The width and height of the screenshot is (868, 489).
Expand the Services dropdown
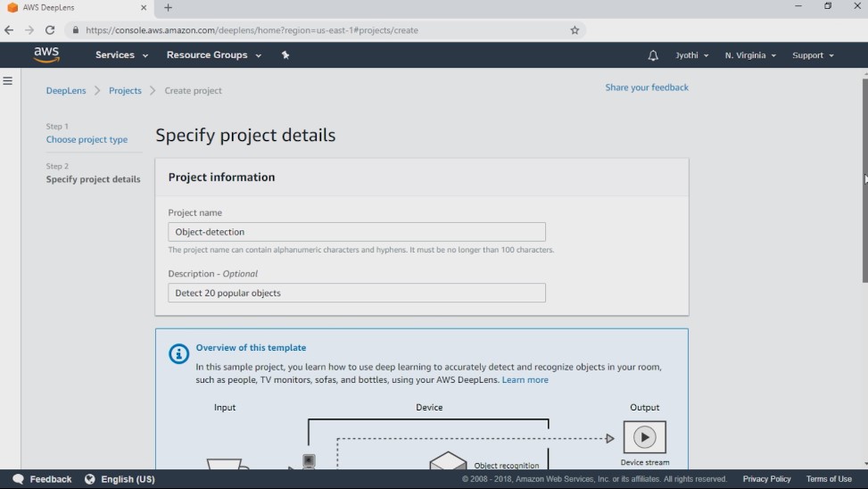(121, 54)
